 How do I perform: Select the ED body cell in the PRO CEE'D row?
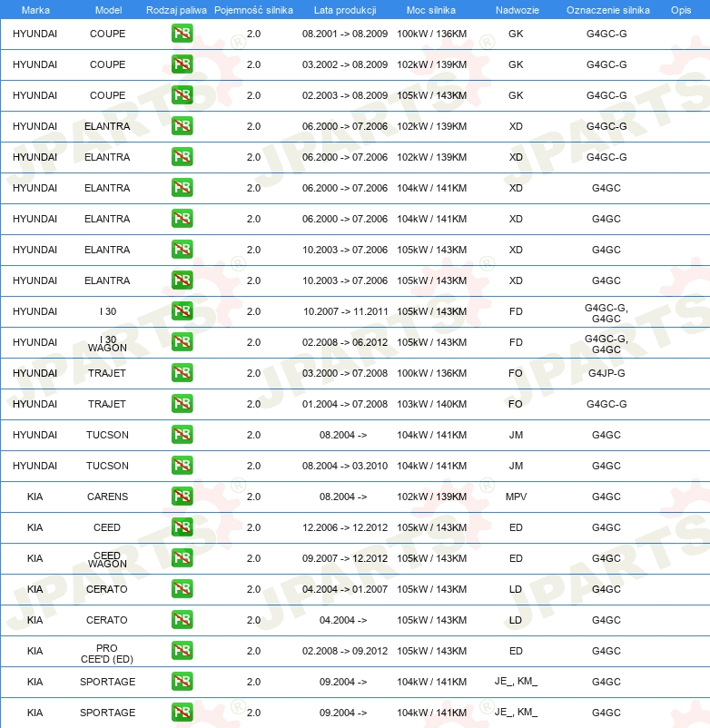coord(516,651)
